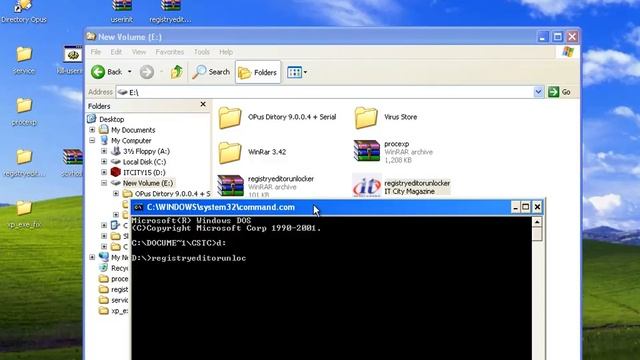
Task: Select My Computer in folder tree
Action: click(131, 140)
